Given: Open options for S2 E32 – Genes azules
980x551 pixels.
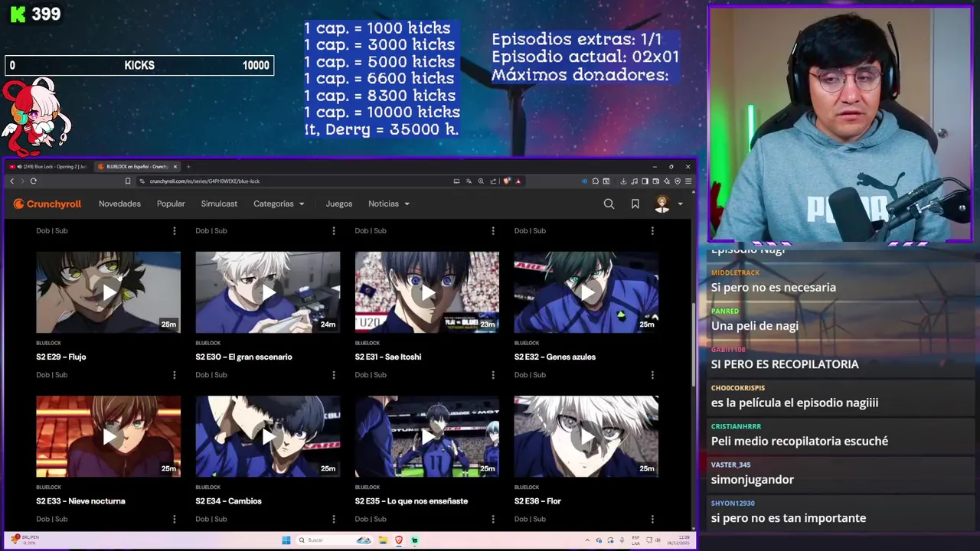Looking at the screenshot, I should (652, 375).
